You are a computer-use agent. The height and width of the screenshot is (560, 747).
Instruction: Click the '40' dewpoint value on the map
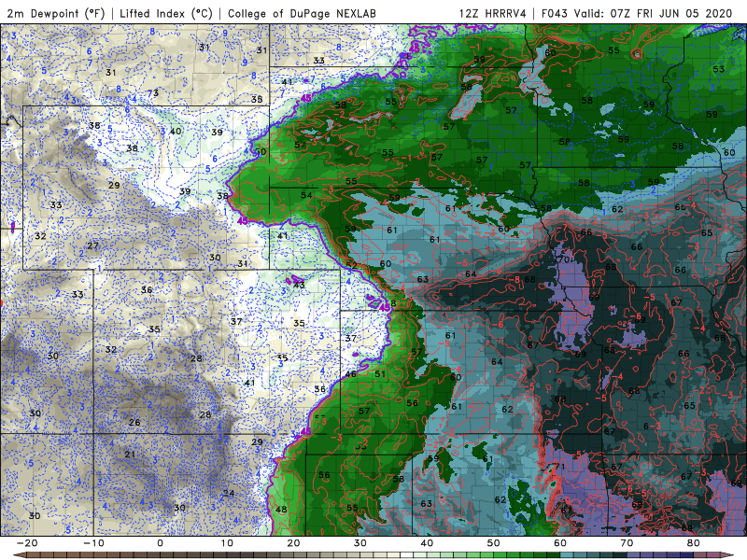click(176, 131)
